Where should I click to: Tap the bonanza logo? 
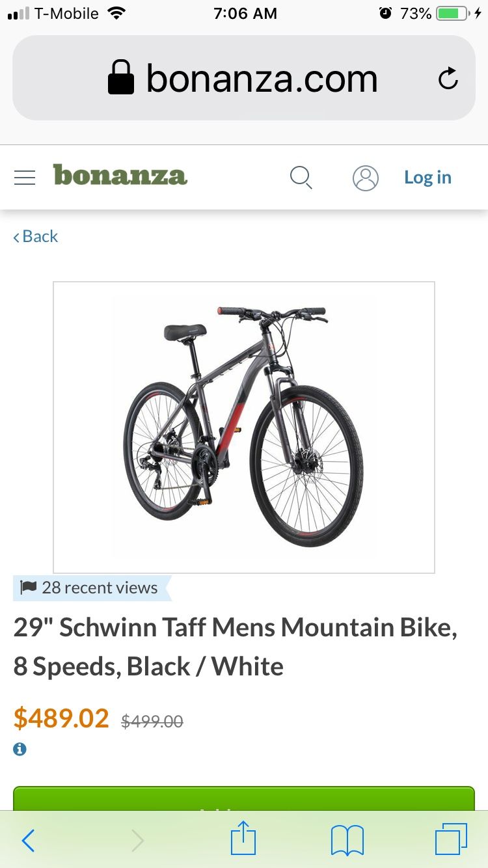point(120,175)
